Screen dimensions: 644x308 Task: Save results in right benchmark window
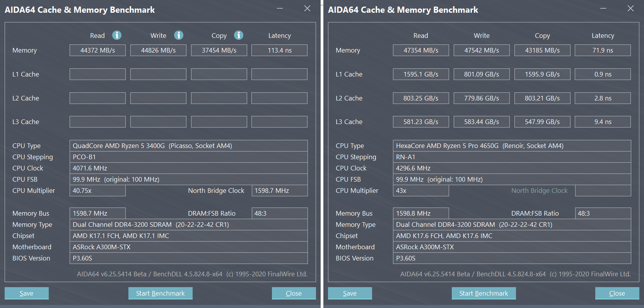(350, 293)
